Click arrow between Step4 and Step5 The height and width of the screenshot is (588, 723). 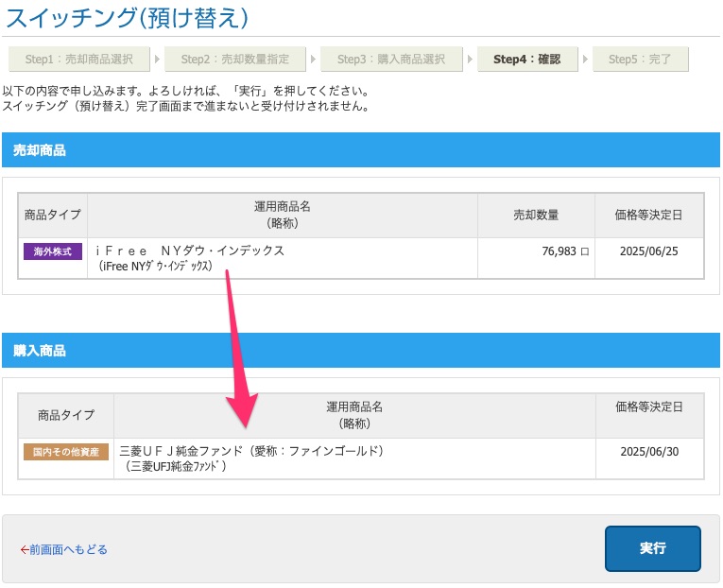(585, 59)
